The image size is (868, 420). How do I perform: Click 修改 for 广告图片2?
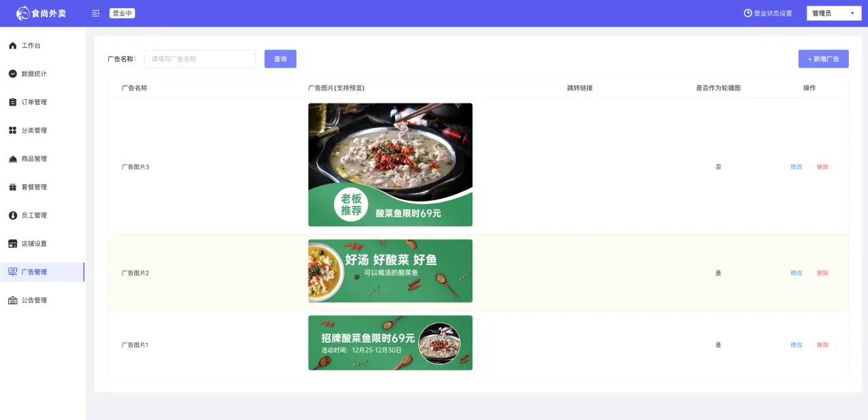[796, 273]
